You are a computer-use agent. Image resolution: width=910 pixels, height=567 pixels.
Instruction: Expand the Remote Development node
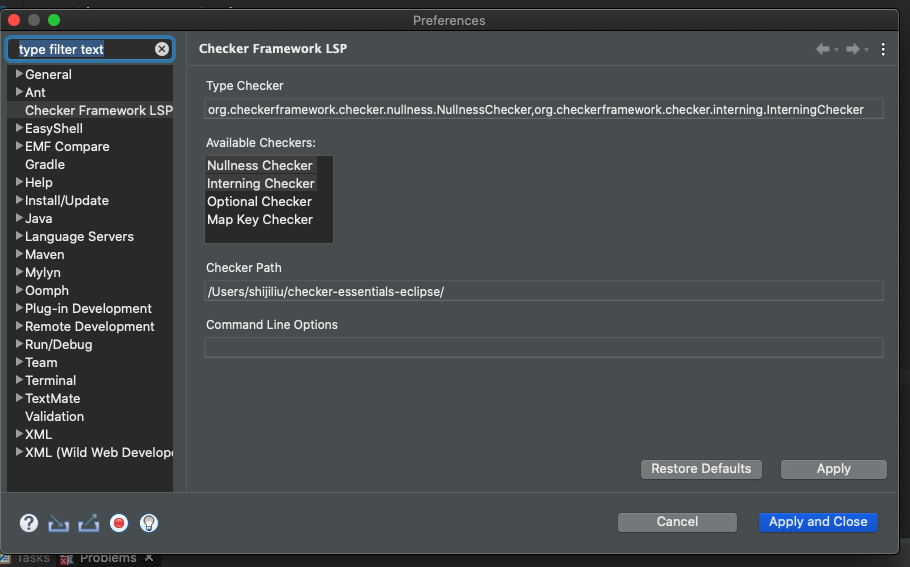19,326
